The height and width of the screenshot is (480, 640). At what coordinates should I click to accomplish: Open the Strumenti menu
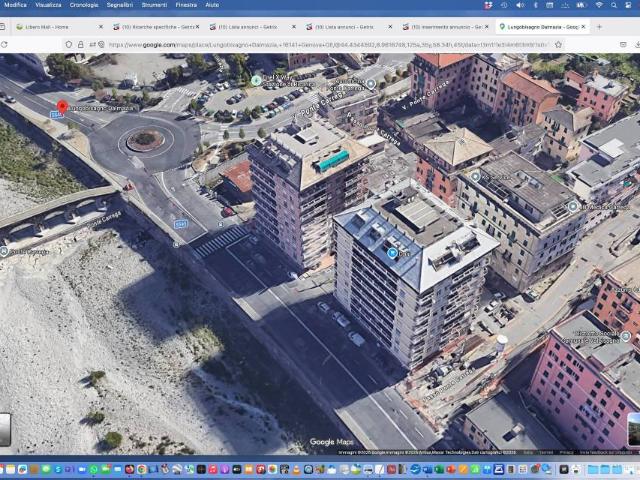[154, 5]
